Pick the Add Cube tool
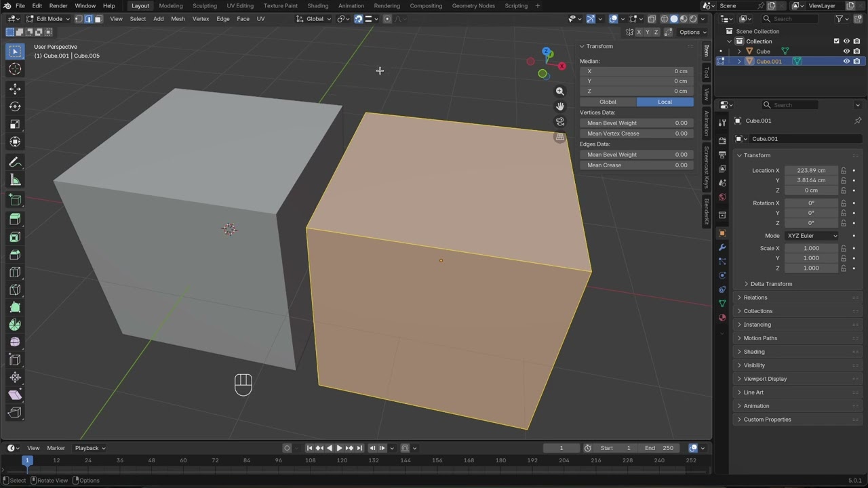The width and height of the screenshot is (868, 488). click(x=15, y=200)
